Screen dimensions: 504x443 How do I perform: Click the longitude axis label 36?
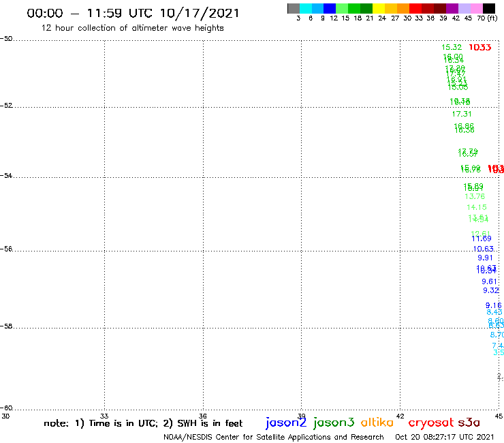pos(203,416)
